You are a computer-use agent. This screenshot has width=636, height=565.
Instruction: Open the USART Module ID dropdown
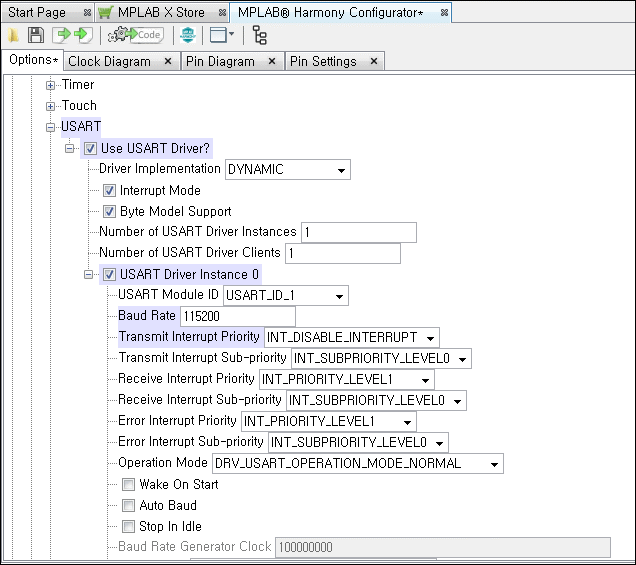(286, 296)
